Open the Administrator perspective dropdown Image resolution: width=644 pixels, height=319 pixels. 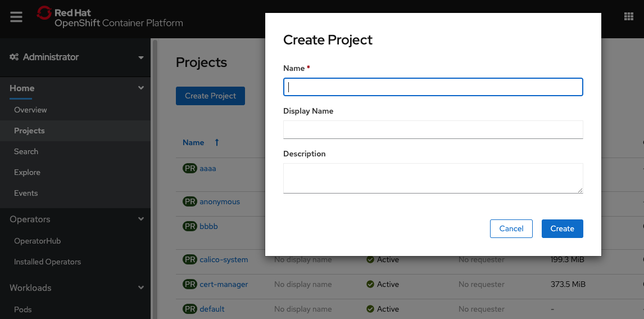coord(77,57)
